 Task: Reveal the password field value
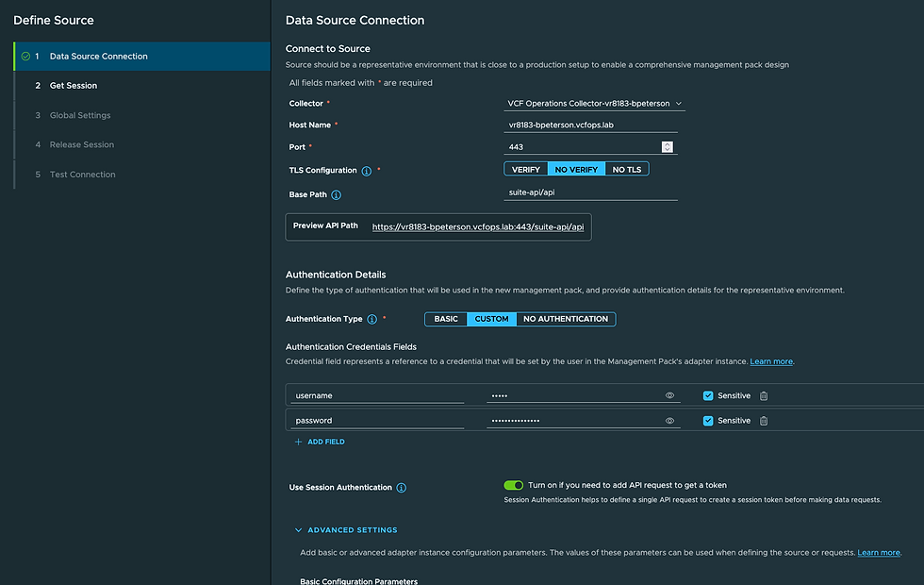[670, 421]
